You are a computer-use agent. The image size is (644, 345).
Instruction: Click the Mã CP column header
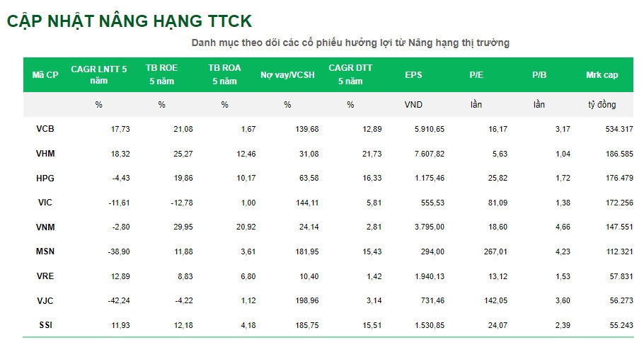pyautogui.click(x=45, y=75)
